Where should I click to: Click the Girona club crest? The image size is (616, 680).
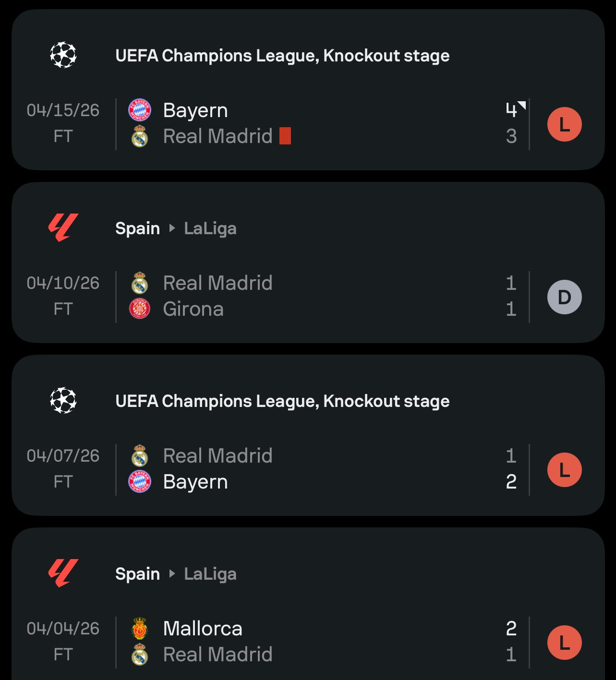pos(140,309)
